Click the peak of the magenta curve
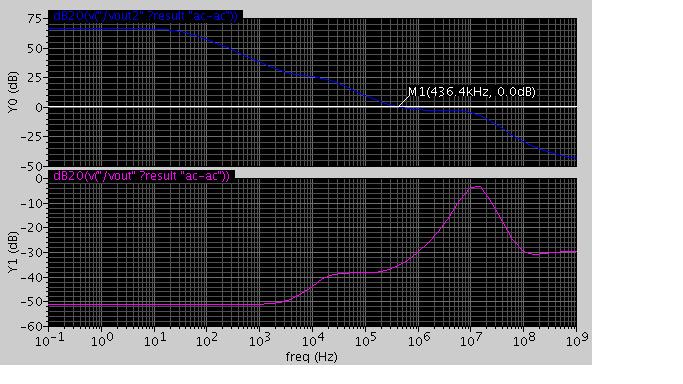Viewport: 683px width, 384px height. click(478, 187)
